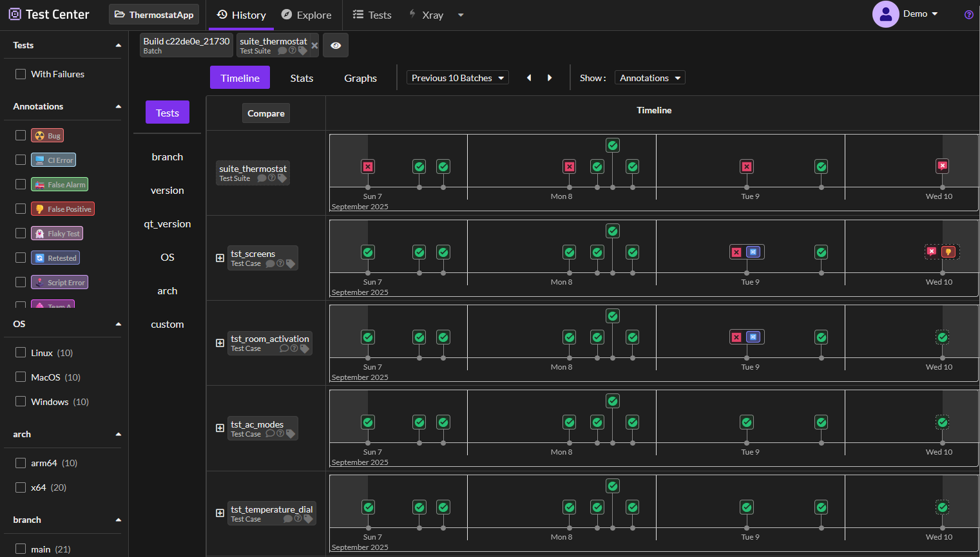Click the tst_screens tag icon
980x557 pixels.
coord(291,263)
